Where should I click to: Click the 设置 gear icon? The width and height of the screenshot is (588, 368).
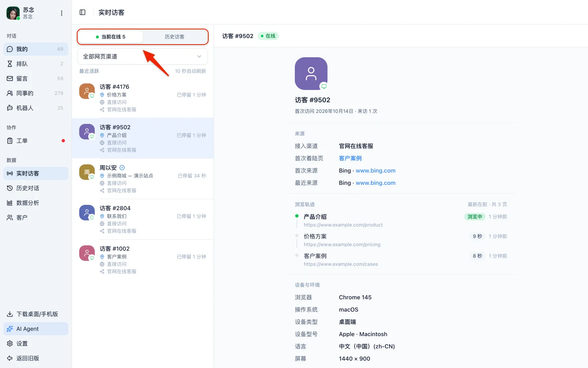tap(10, 343)
